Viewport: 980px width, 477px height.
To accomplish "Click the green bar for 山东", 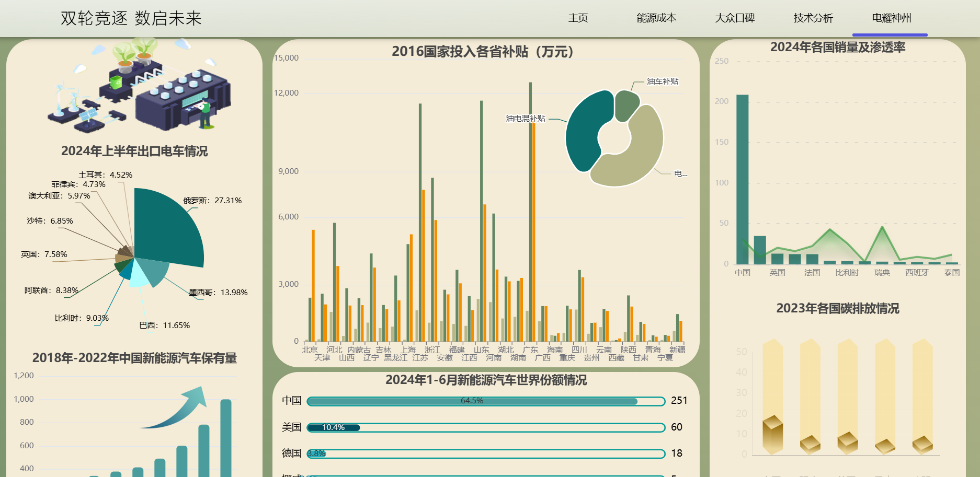I will coord(482,221).
